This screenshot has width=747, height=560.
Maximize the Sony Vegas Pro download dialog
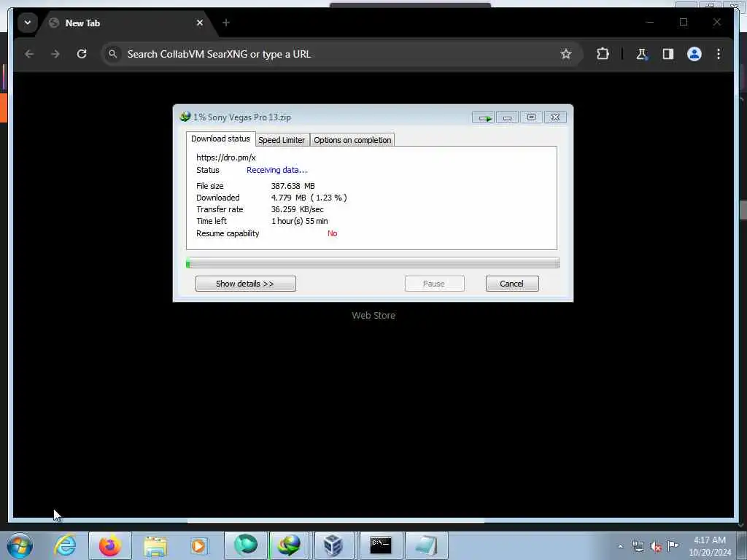point(531,117)
